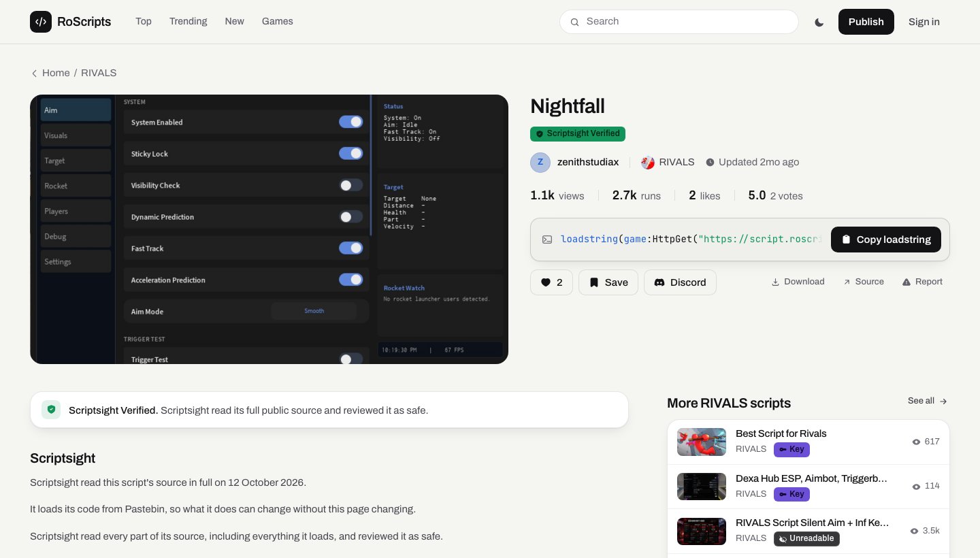This screenshot has height=558, width=980.
Task: Click the RoScripts code-bracket logo
Action: 41,22
